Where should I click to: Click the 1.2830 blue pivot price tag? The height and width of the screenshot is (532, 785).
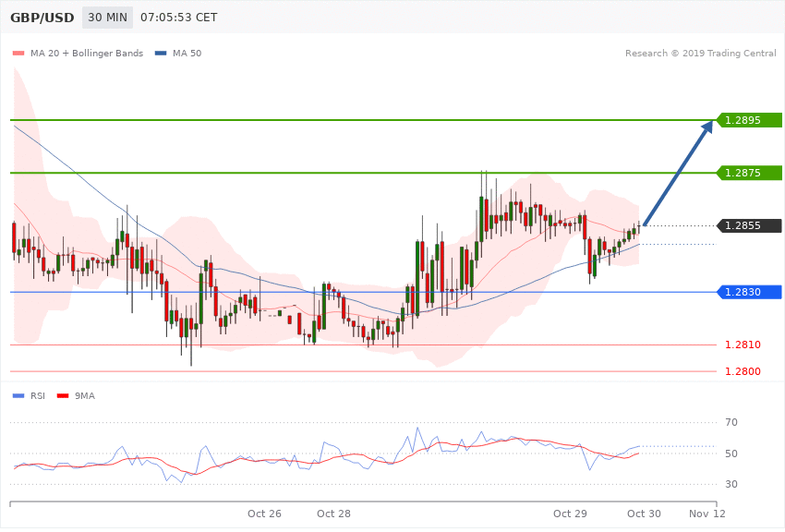(748, 292)
